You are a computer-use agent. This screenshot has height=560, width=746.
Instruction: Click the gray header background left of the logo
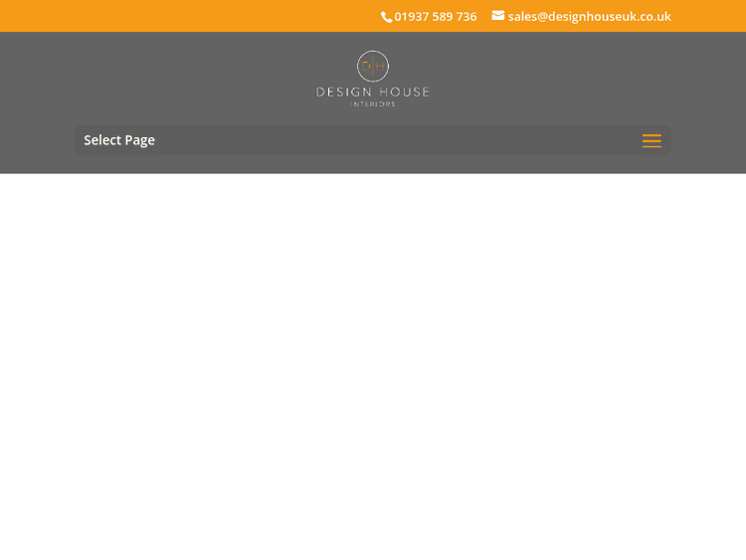pyautogui.click(x=179, y=80)
